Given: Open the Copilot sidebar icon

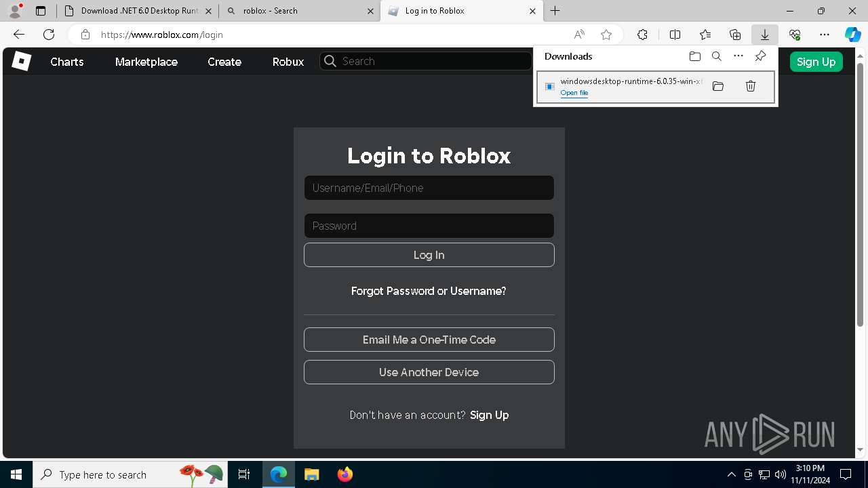Looking at the screenshot, I should coord(852,35).
